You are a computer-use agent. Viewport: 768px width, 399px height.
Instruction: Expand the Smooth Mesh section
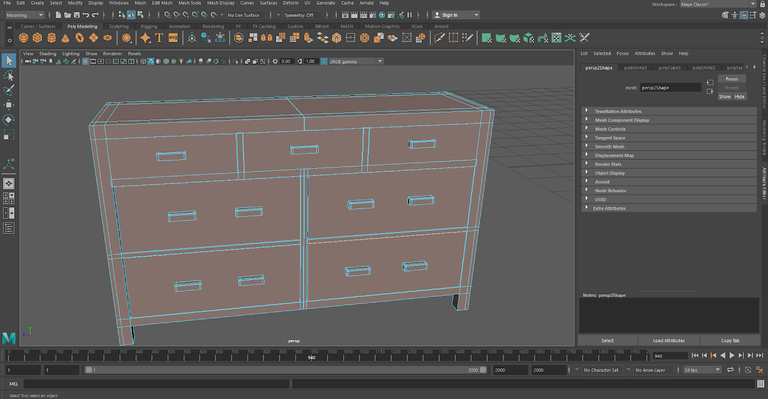(x=669, y=146)
